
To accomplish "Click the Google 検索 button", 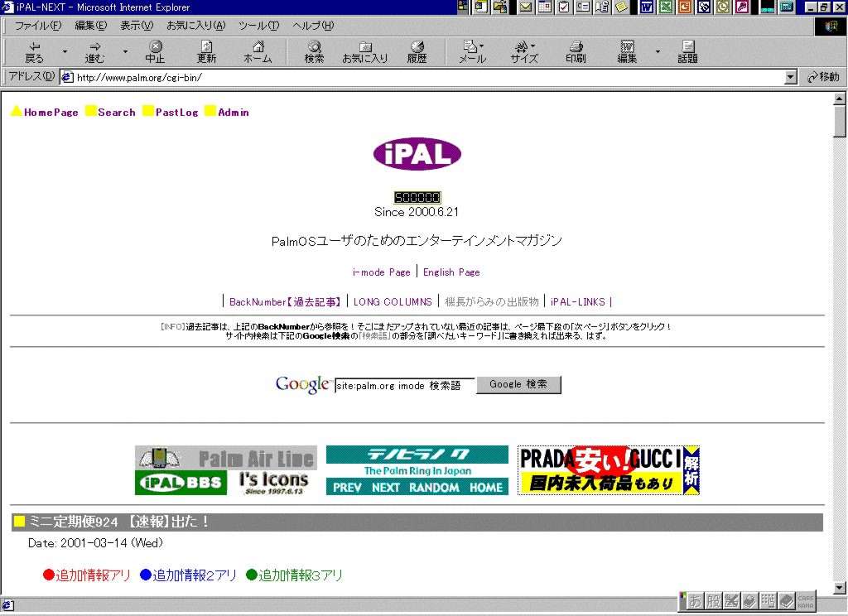I will click(518, 384).
